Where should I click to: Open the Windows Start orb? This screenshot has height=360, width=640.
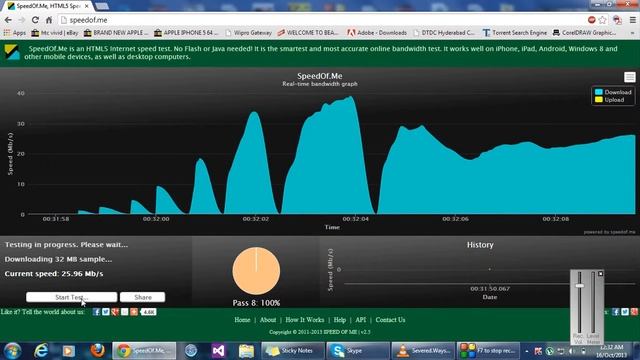click(12, 351)
